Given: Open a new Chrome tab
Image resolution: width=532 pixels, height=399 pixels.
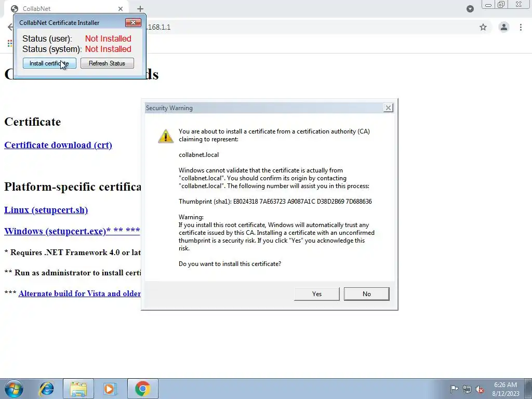Looking at the screenshot, I should [x=140, y=9].
